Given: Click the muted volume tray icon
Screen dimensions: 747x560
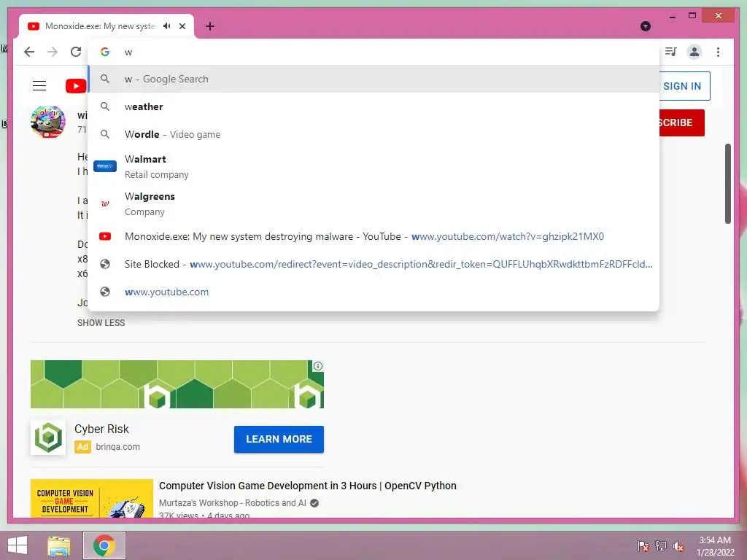Looking at the screenshot, I should [x=678, y=545].
